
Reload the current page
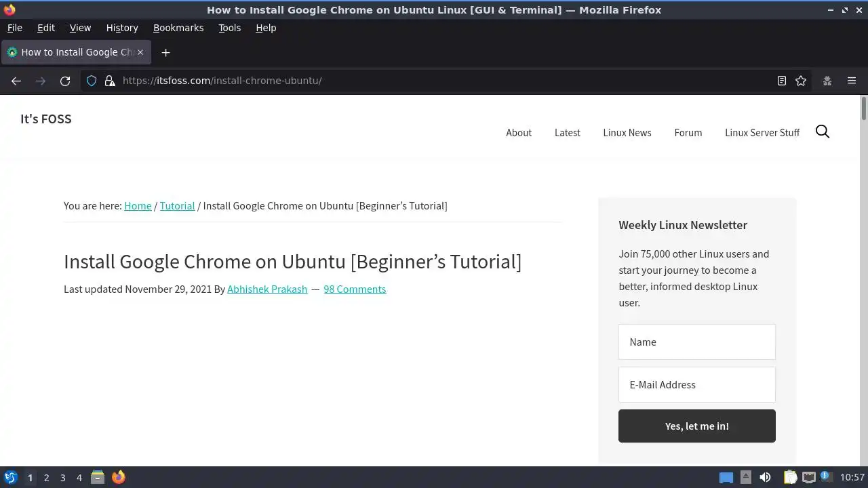65,81
